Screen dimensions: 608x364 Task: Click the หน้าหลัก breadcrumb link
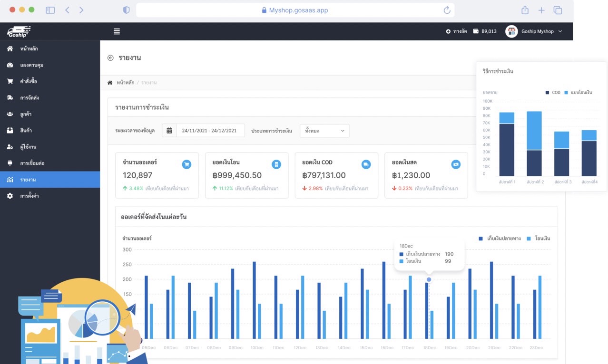pyautogui.click(x=125, y=83)
